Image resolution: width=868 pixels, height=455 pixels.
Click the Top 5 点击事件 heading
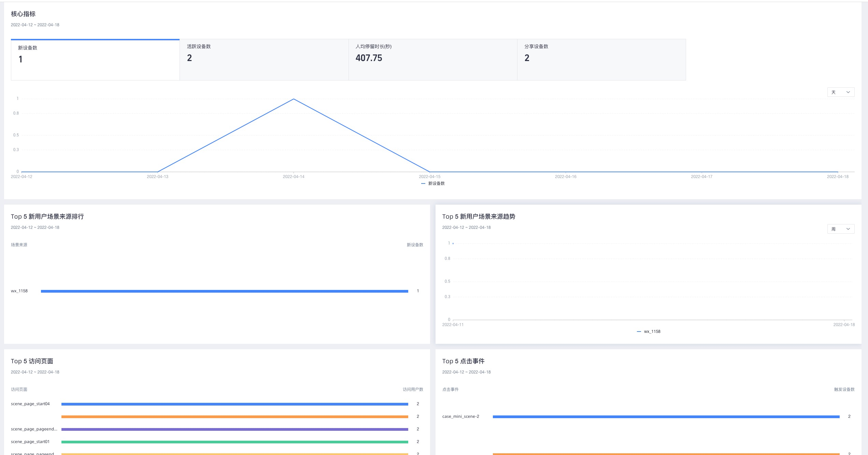pyautogui.click(x=464, y=361)
